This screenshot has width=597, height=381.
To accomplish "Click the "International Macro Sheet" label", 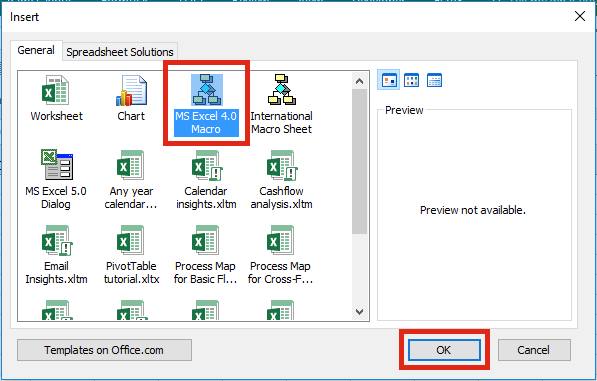I will coord(282,123).
